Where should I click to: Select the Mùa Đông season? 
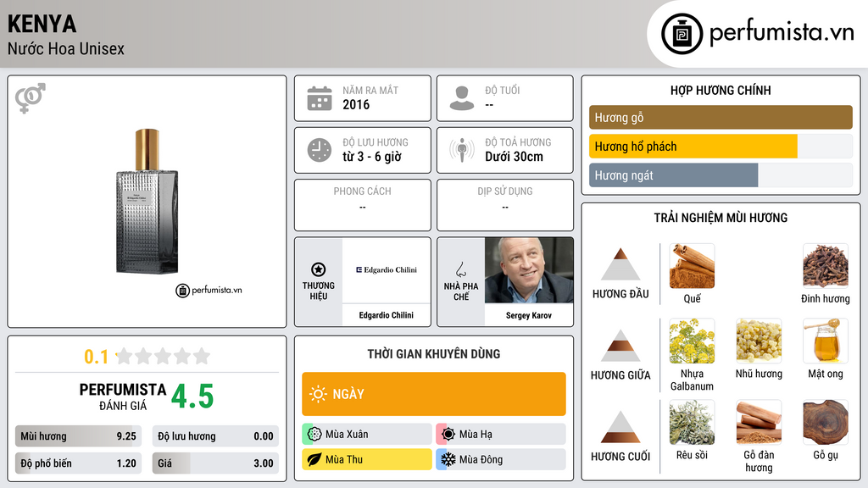(501, 459)
